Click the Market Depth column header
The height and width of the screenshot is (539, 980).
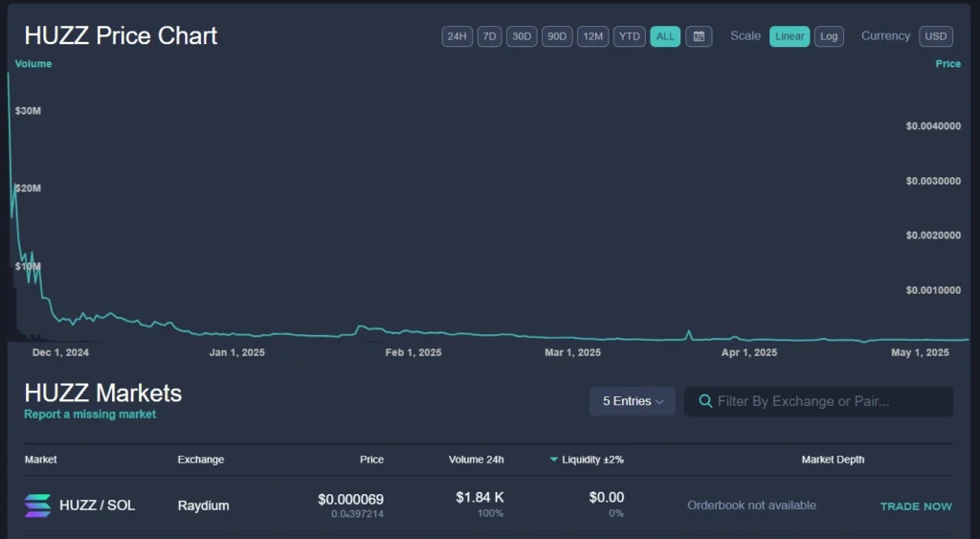pyautogui.click(x=833, y=460)
